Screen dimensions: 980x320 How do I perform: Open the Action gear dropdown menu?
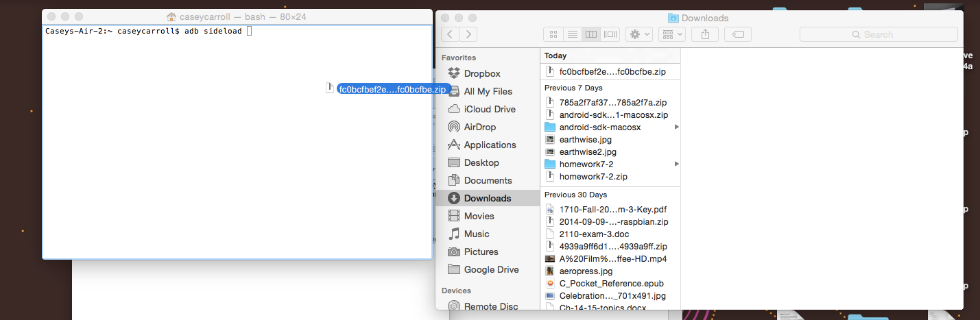[638, 34]
